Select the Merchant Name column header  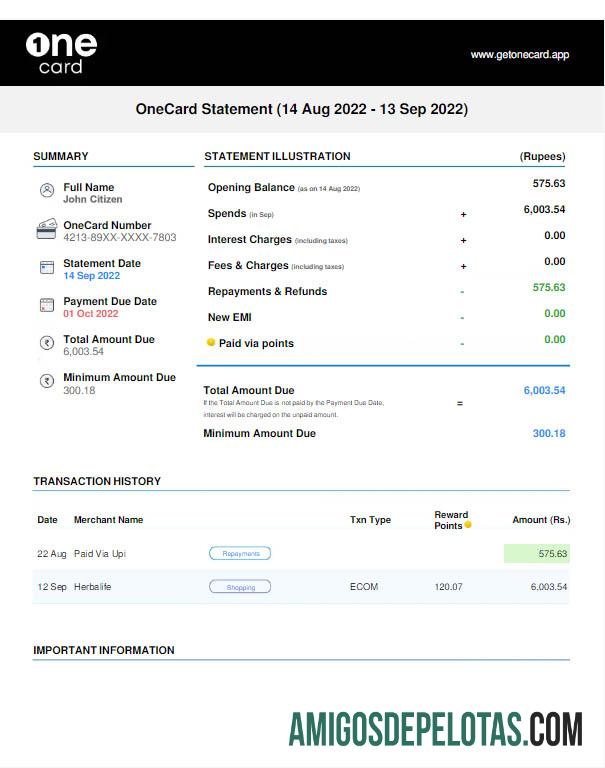pos(108,520)
